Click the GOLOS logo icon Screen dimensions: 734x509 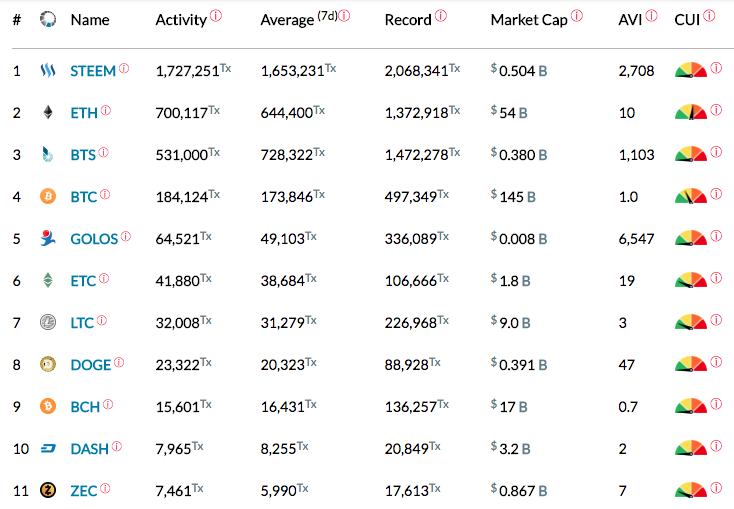click(48, 238)
